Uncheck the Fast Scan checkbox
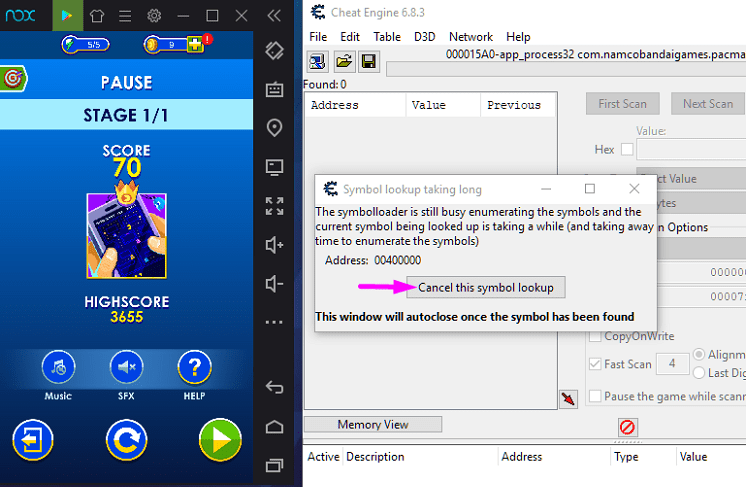This screenshot has width=746, height=487. click(595, 364)
